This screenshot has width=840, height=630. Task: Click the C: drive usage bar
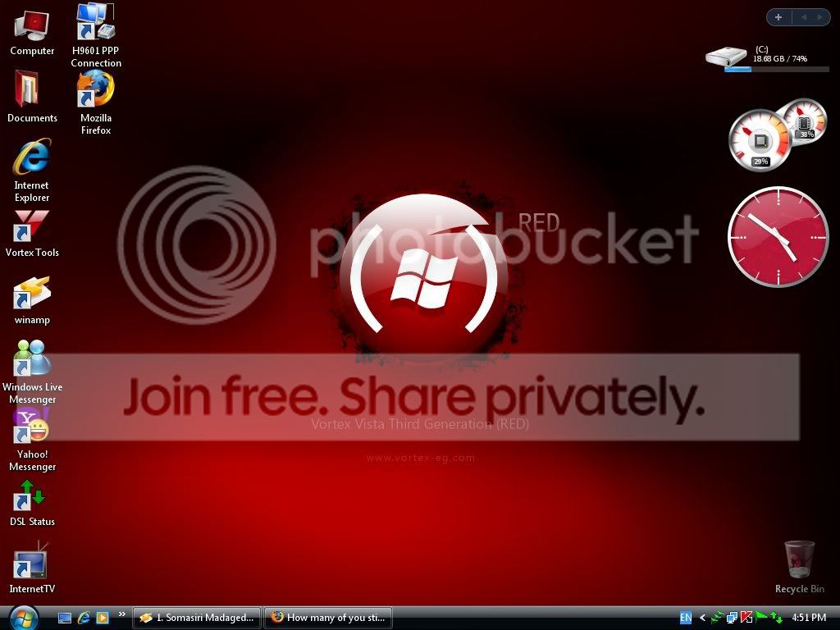(777, 69)
